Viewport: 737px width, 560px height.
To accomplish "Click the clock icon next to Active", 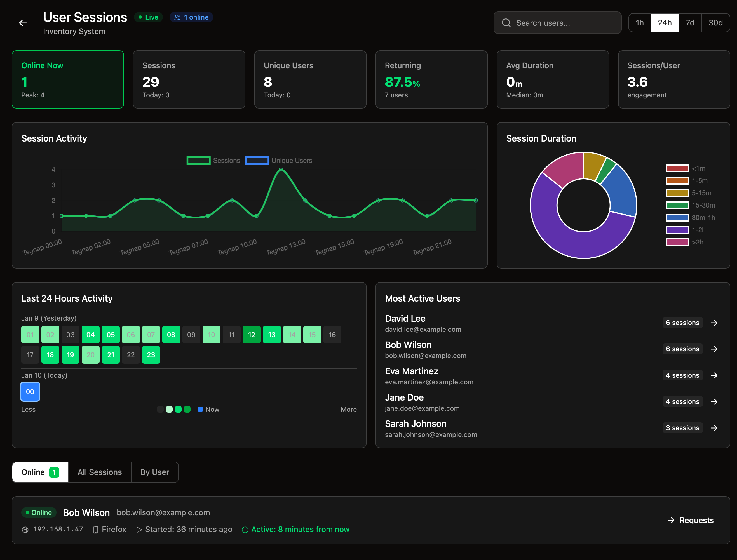I will (245, 530).
